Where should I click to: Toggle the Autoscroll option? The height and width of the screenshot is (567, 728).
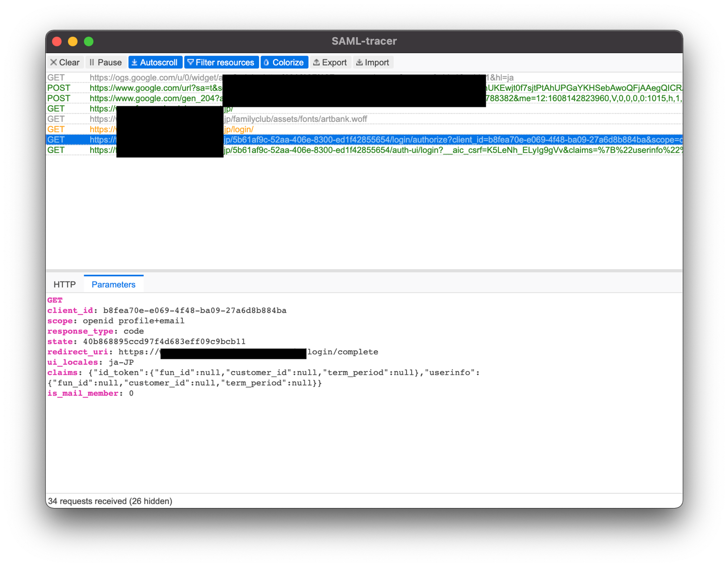tap(155, 62)
